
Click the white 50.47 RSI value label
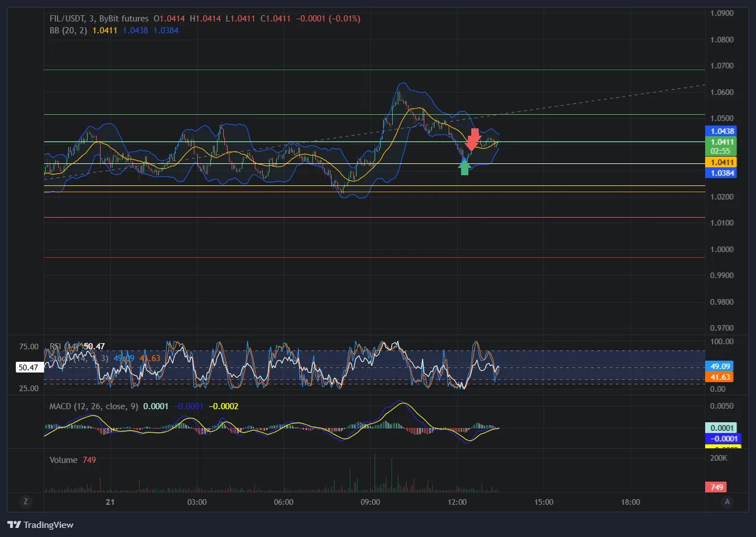[x=28, y=367]
